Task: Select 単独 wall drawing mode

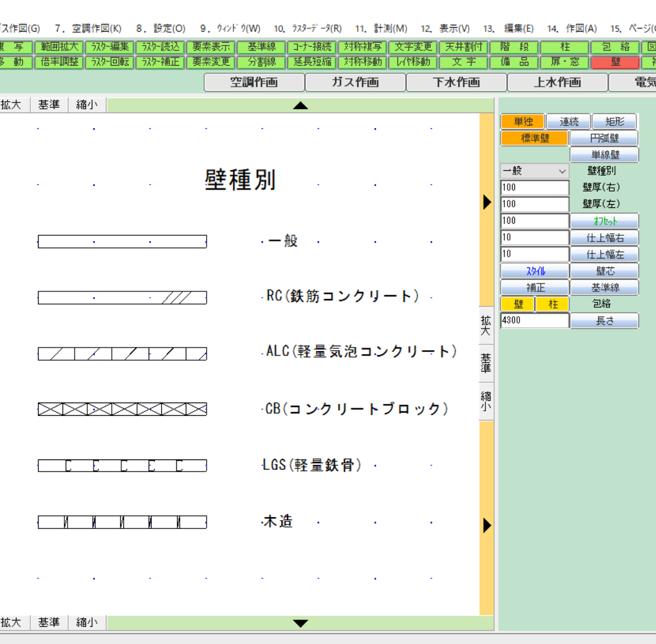Action: pyautogui.click(x=523, y=122)
